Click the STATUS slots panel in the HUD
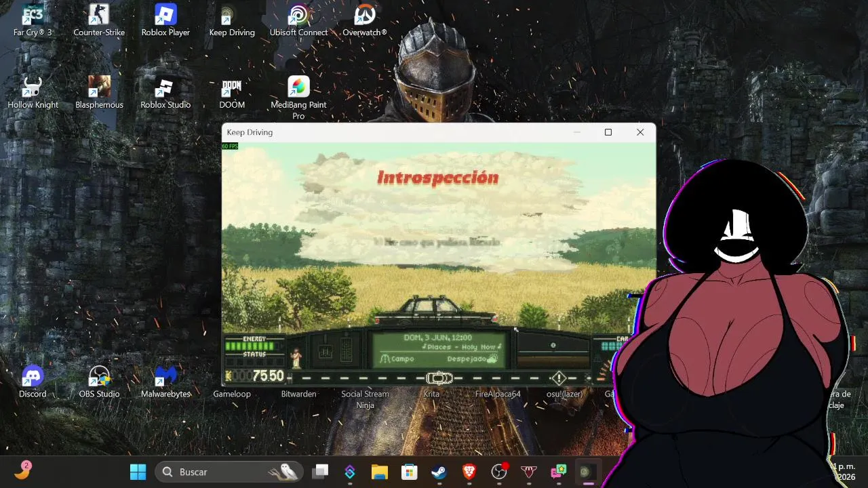Image resolution: width=868 pixels, height=488 pixels. pos(254,362)
